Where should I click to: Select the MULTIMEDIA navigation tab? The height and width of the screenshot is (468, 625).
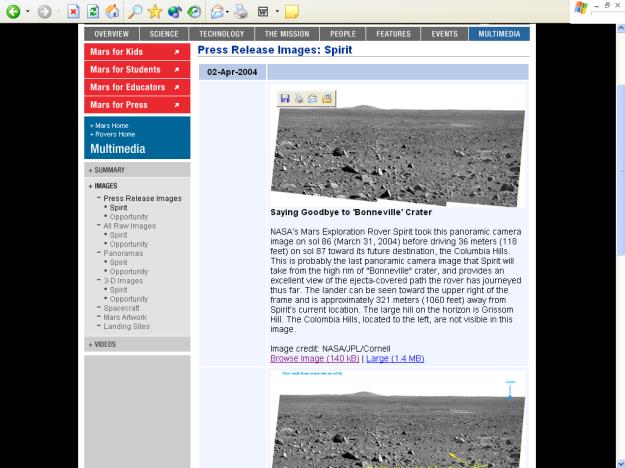click(x=498, y=33)
